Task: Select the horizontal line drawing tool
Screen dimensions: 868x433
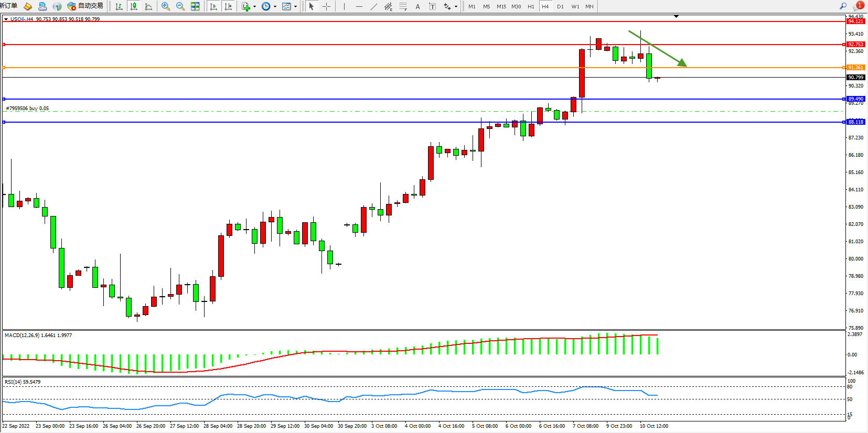Action: pyautogui.click(x=359, y=6)
